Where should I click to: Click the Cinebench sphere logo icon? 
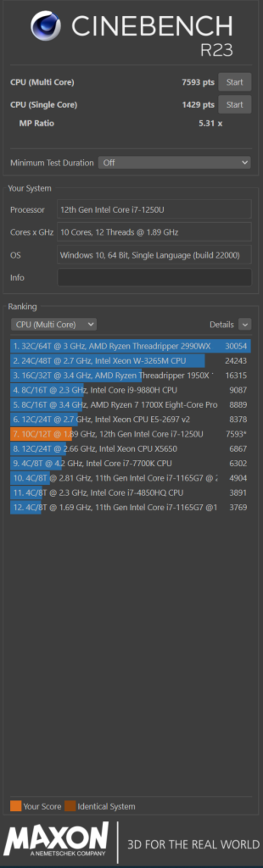(x=46, y=26)
